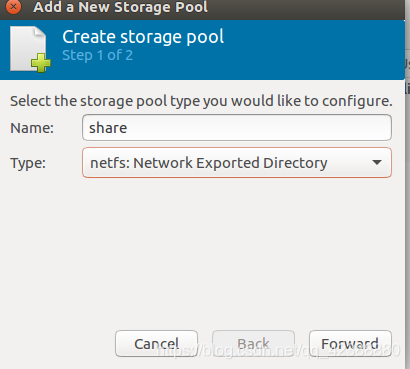Click the blue header banner background

click(300, 50)
